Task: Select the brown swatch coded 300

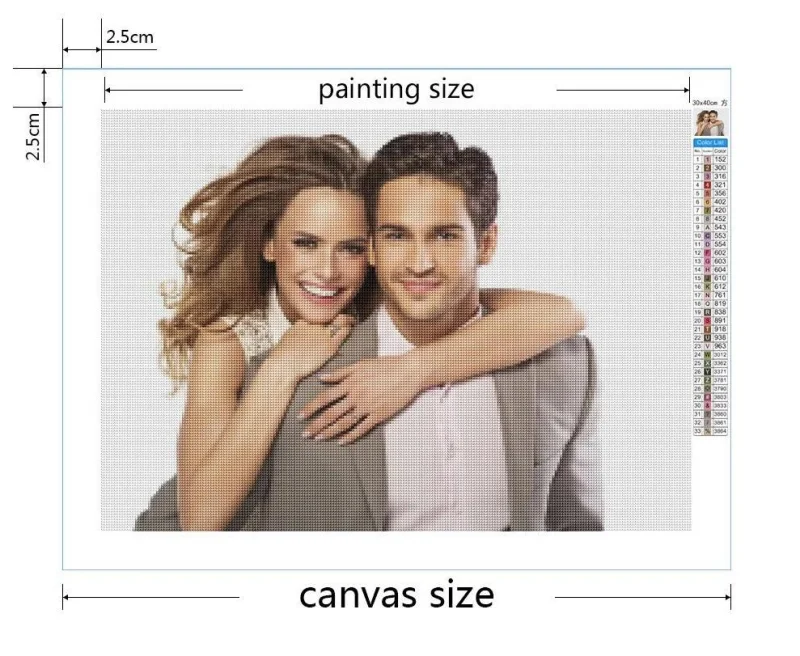Action: click(708, 168)
